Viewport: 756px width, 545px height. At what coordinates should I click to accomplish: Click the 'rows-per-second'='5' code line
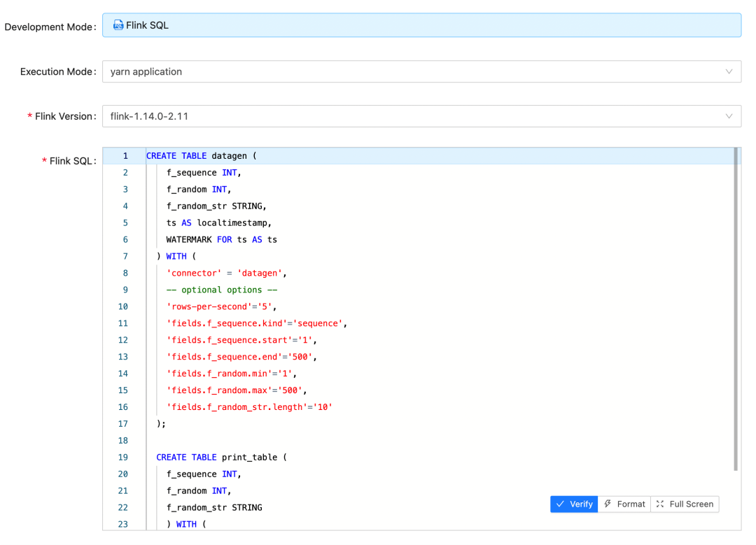tap(223, 306)
